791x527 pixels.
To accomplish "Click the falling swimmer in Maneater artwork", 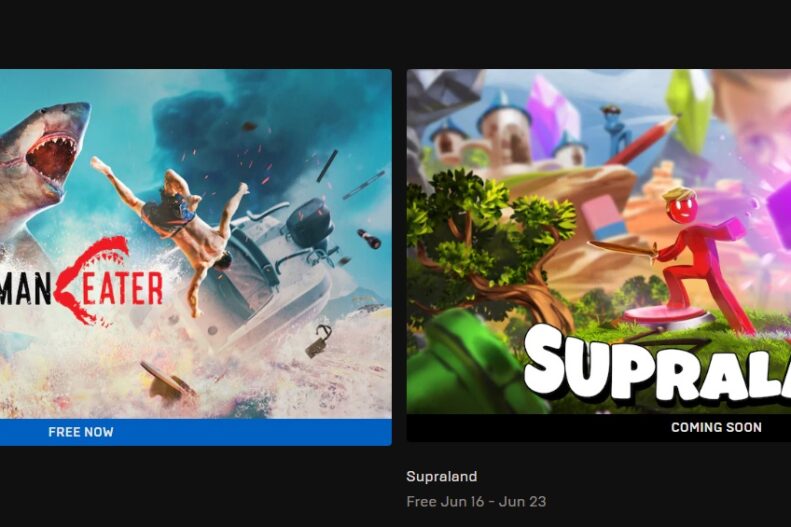I will pyautogui.click(x=172, y=224).
